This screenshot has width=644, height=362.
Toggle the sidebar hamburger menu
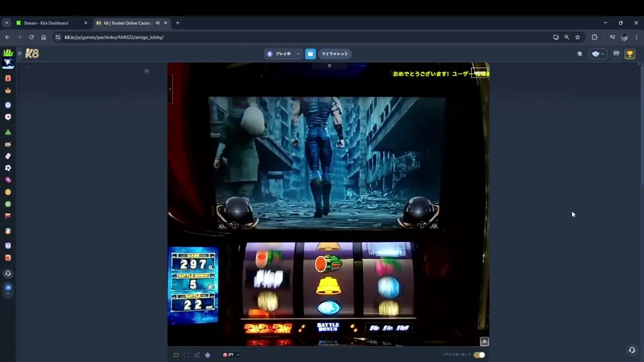click(x=20, y=53)
